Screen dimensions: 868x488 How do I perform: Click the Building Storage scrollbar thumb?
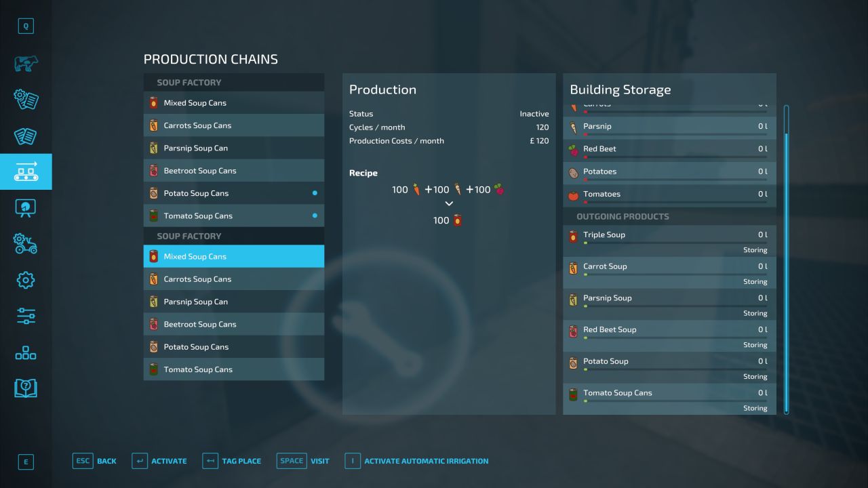point(787,272)
